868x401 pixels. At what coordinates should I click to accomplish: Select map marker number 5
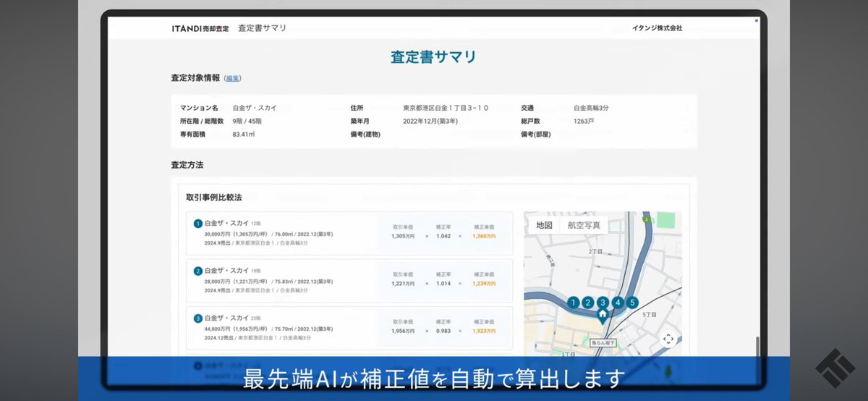coord(633,303)
